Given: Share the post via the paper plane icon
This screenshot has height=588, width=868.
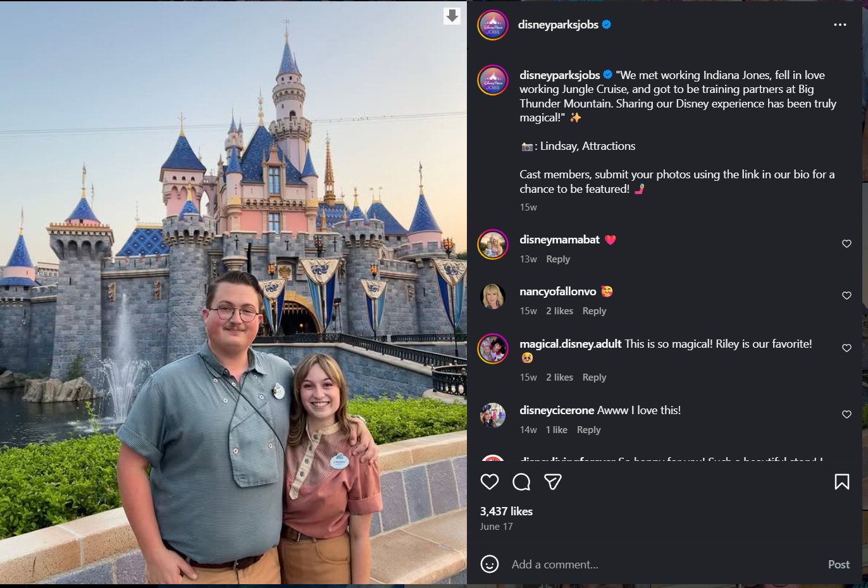Looking at the screenshot, I should point(553,482).
